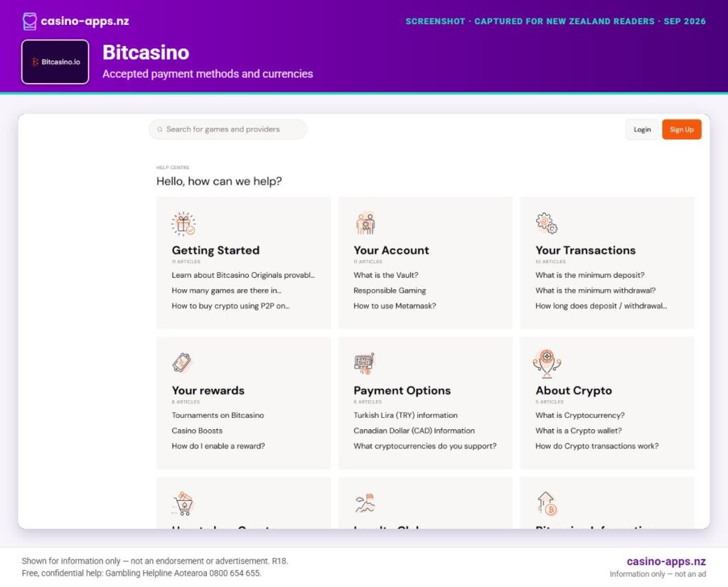Screen dimensions: 728x587
Task: Click the casino-apps.nz logo icon in header
Action: [30, 21]
